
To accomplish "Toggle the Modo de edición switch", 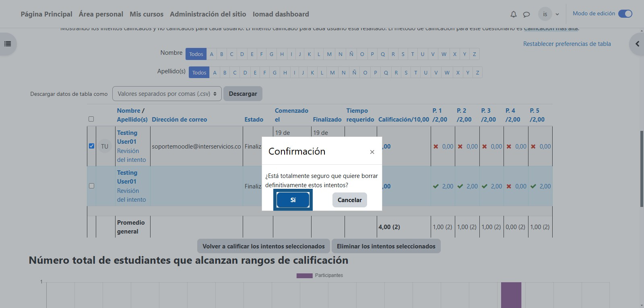I will [625, 14].
